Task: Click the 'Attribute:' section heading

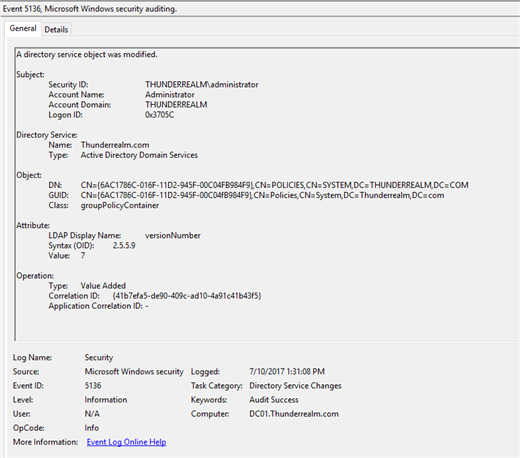Action: click(x=33, y=225)
